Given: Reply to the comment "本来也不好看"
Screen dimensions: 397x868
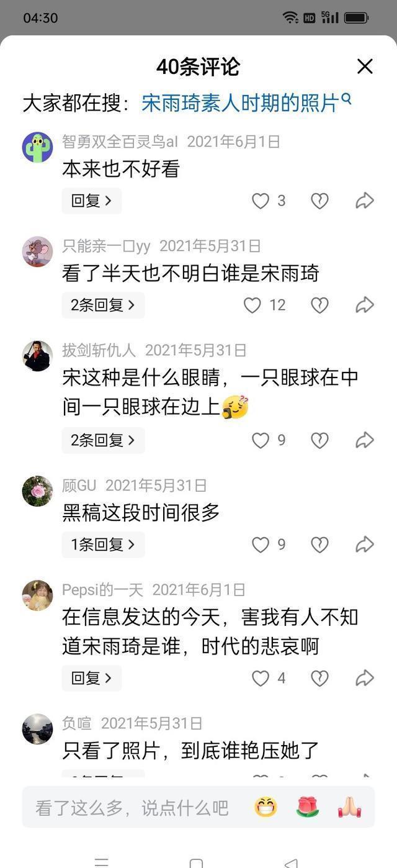Looking at the screenshot, I should pos(92,201).
